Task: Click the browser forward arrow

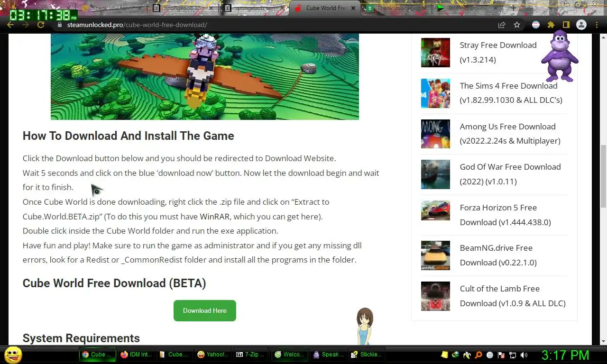Action: [26, 25]
